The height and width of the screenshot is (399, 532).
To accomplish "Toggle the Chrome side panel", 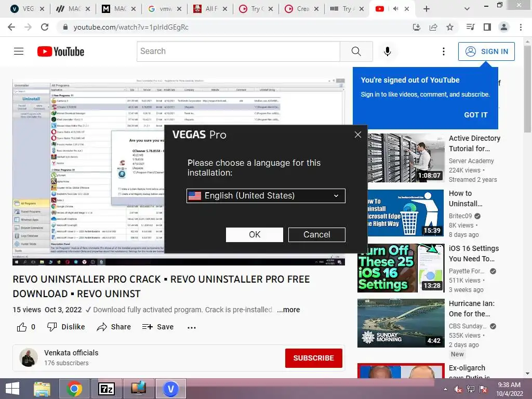I will 487,27.
